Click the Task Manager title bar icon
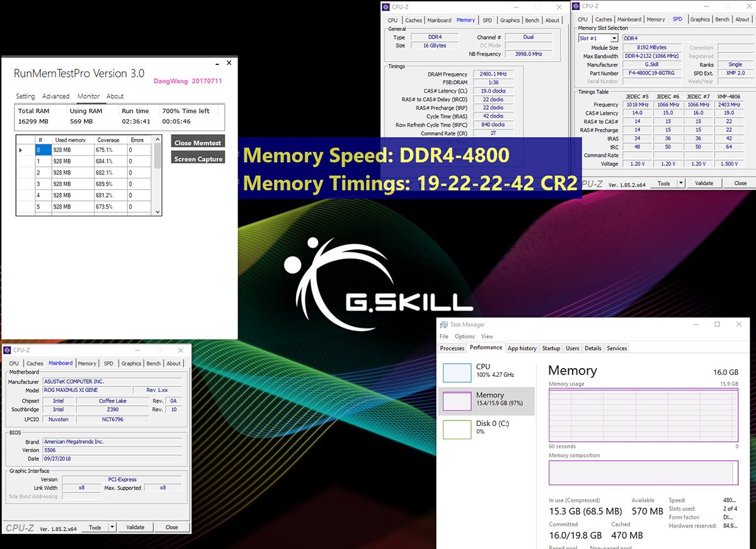The width and height of the screenshot is (756, 549). point(444,325)
